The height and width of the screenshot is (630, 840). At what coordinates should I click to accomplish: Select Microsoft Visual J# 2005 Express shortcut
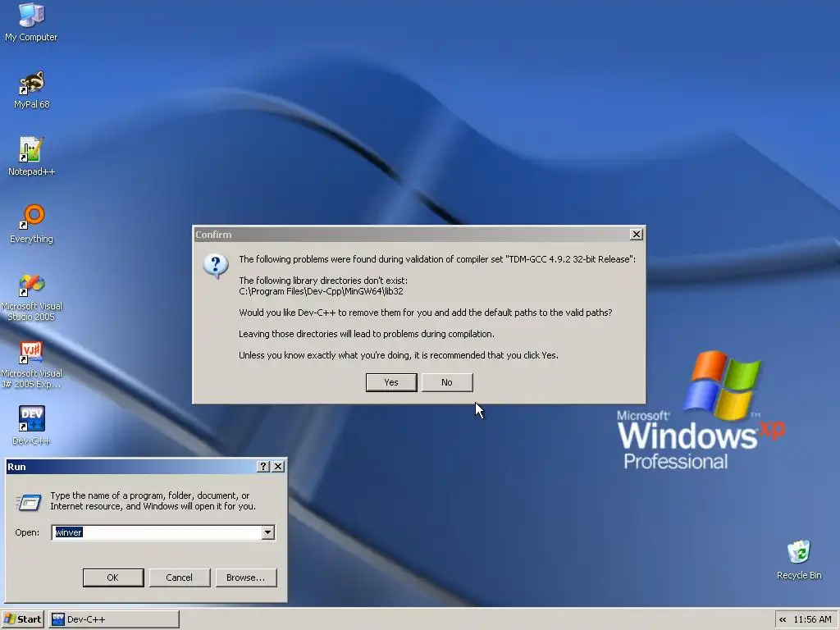pos(32,365)
